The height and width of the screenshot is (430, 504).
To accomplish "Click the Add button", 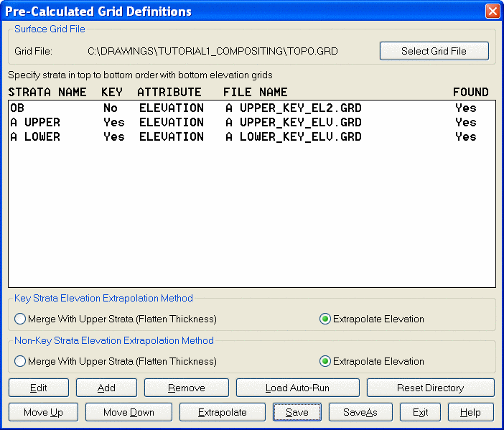I will coord(106,388).
